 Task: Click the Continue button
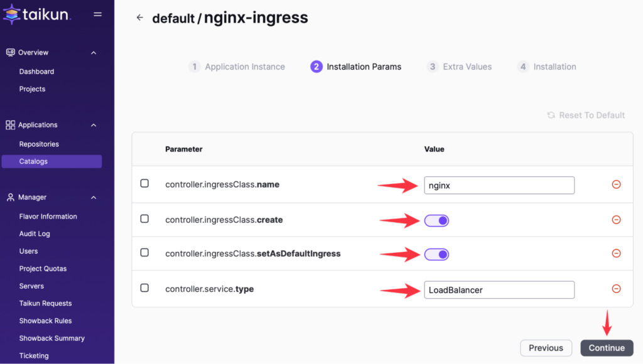(x=606, y=348)
